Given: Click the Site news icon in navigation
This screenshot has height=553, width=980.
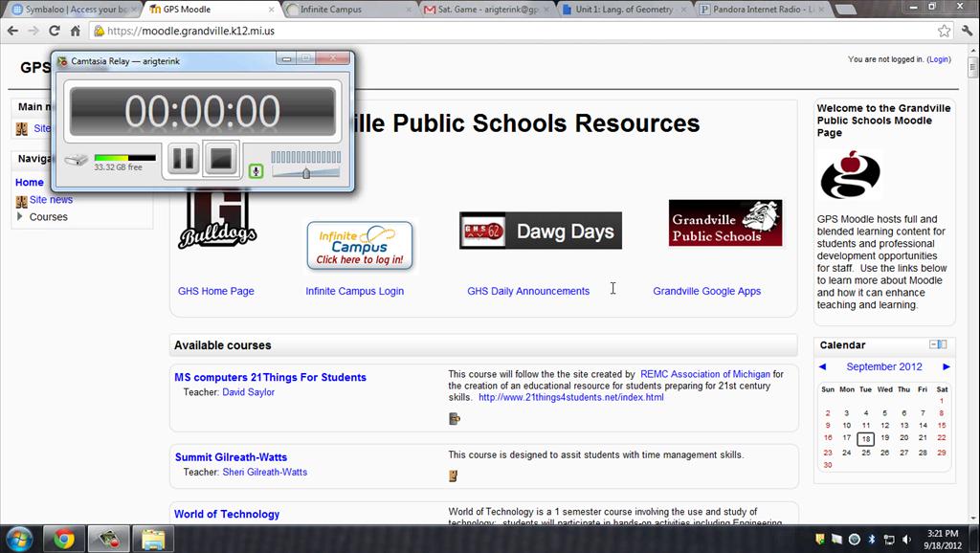Looking at the screenshot, I should tap(21, 201).
